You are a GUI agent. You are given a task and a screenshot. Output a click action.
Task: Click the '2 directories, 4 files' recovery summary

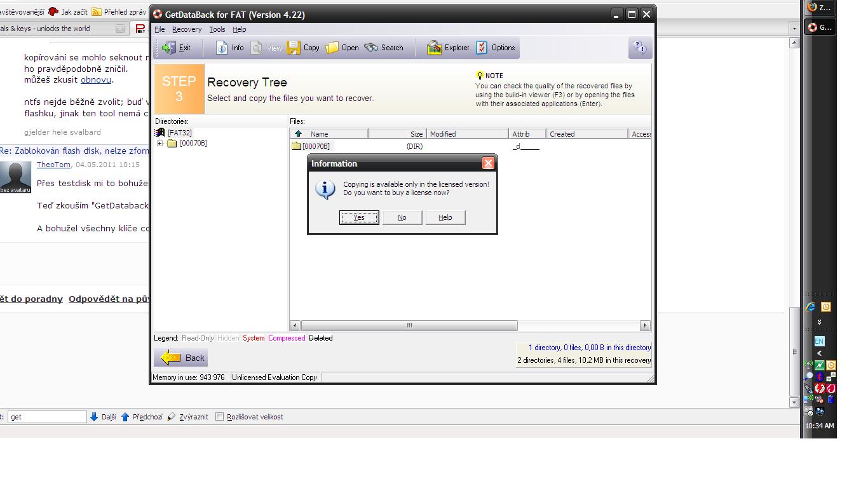point(584,360)
